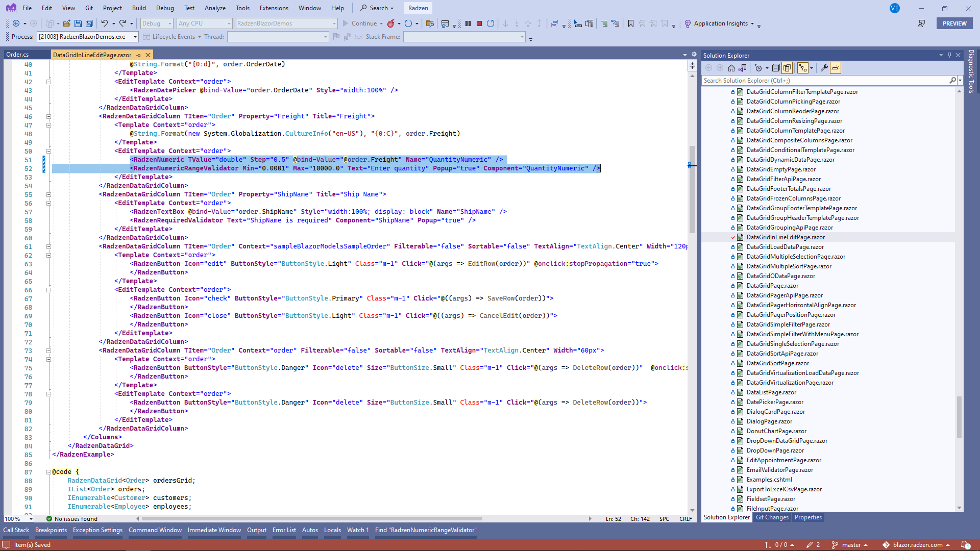Select DataGridPage.razor in Solution Explorer
Viewport: 980px width, 551px height.
(x=772, y=286)
